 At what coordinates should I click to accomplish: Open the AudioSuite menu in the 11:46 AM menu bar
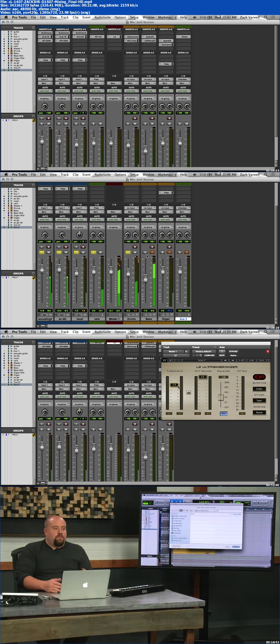tap(102, 174)
